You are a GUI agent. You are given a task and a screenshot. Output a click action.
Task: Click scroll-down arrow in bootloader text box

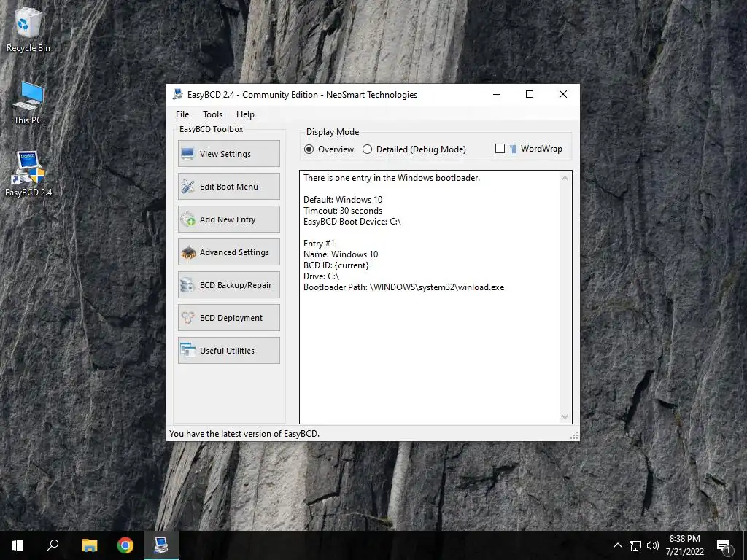[565, 416]
